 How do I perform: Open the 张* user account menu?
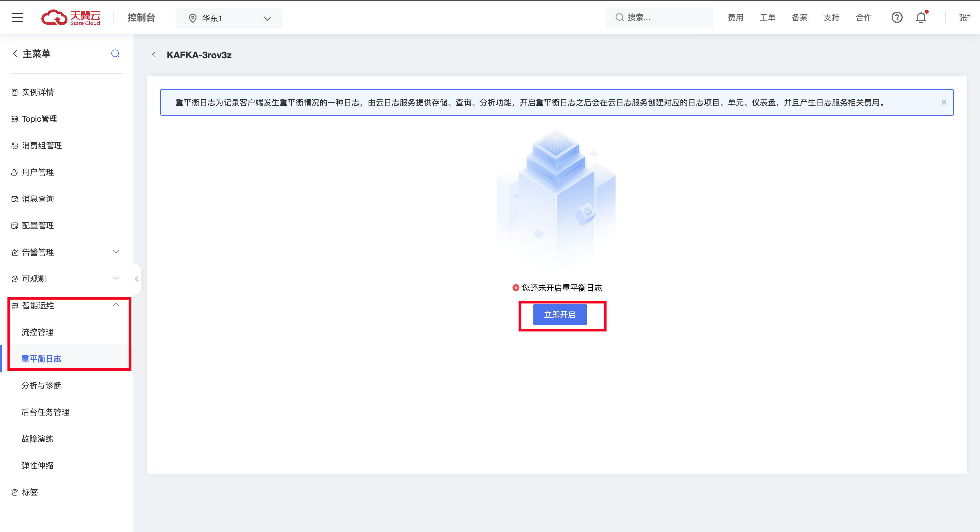point(964,17)
